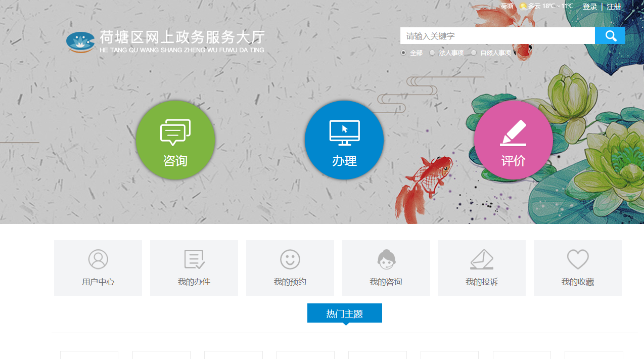The width and height of the screenshot is (644, 359).
Task: Select the 法人事项 radio button
Action: click(x=432, y=53)
